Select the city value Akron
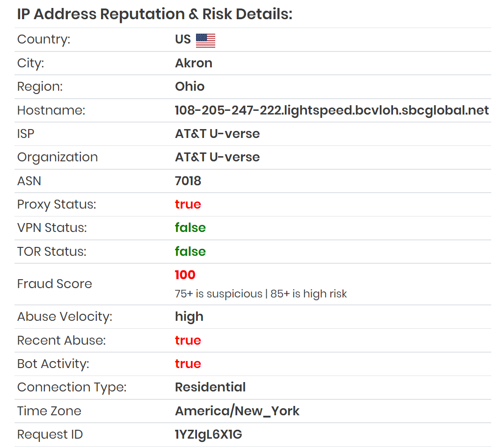This screenshot has width=502, height=448. pos(194,63)
